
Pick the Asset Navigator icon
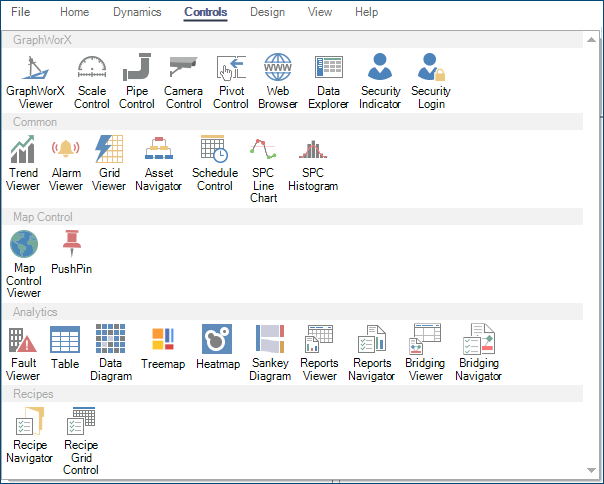click(x=158, y=163)
